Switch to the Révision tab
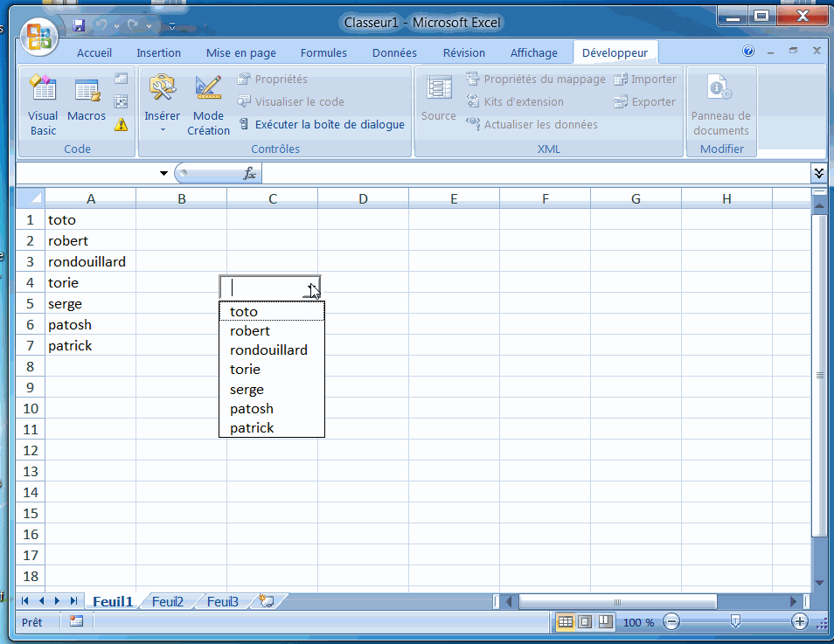The height and width of the screenshot is (644, 834). click(464, 52)
